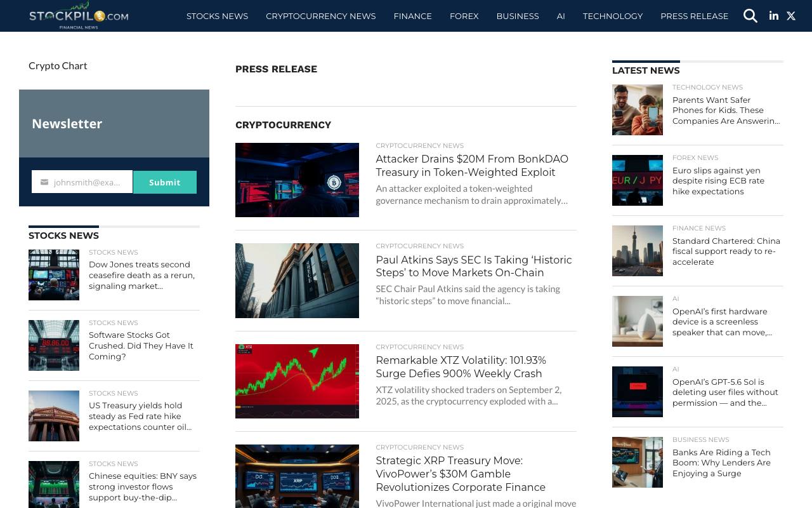This screenshot has height=508, width=812.
Task: Click the XTZ volatility excerpt text
Action: coord(468,396)
